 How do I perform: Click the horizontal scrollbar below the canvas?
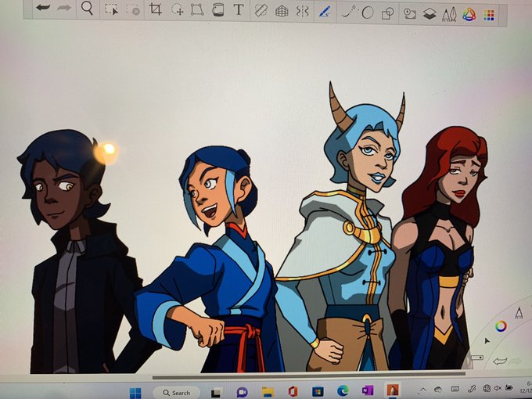(x=309, y=376)
